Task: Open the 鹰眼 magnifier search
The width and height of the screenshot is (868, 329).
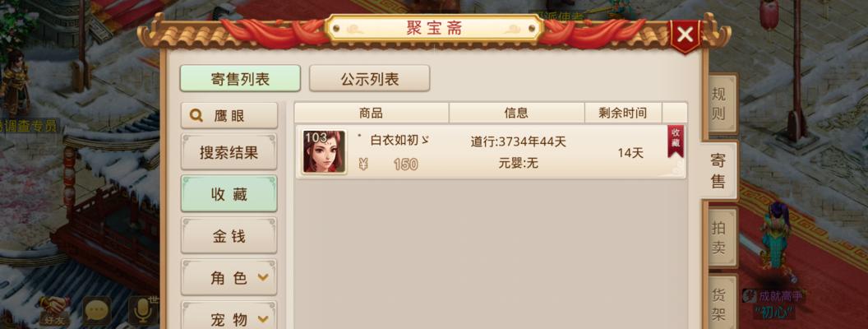Action: click(x=229, y=115)
